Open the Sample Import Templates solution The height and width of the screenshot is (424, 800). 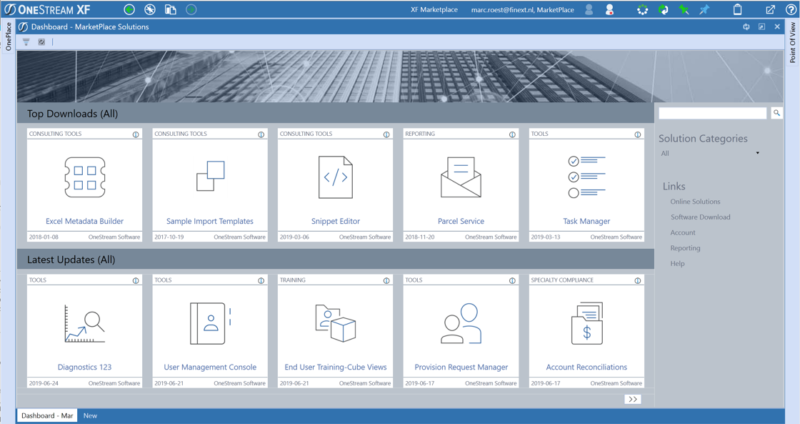(210, 221)
